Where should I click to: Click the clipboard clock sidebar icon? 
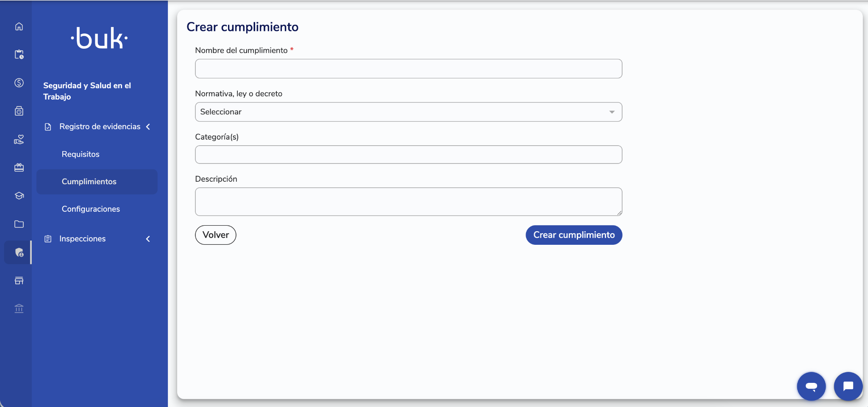19,54
